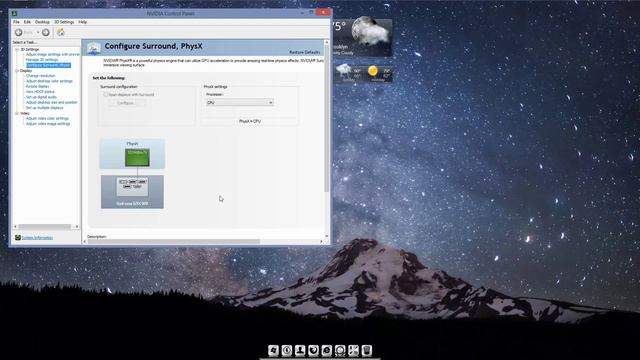
Task: Select Adjust video color settings
Action: (47, 118)
